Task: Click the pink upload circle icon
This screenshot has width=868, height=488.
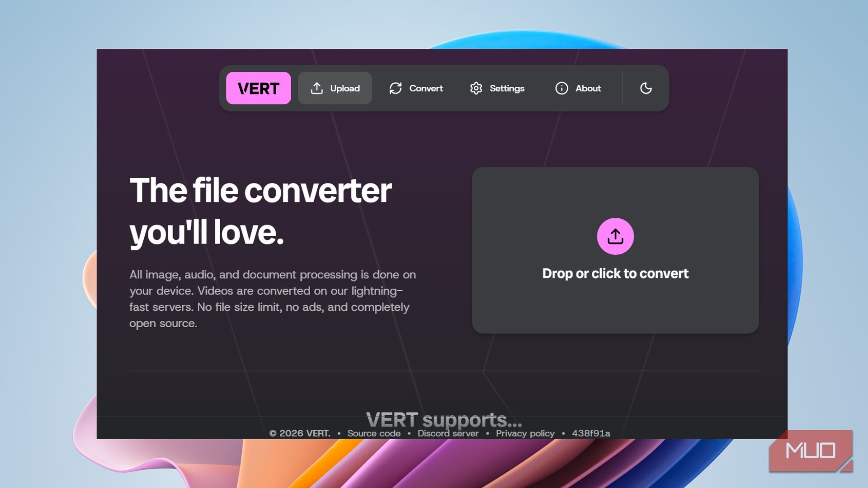Action: click(615, 236)
